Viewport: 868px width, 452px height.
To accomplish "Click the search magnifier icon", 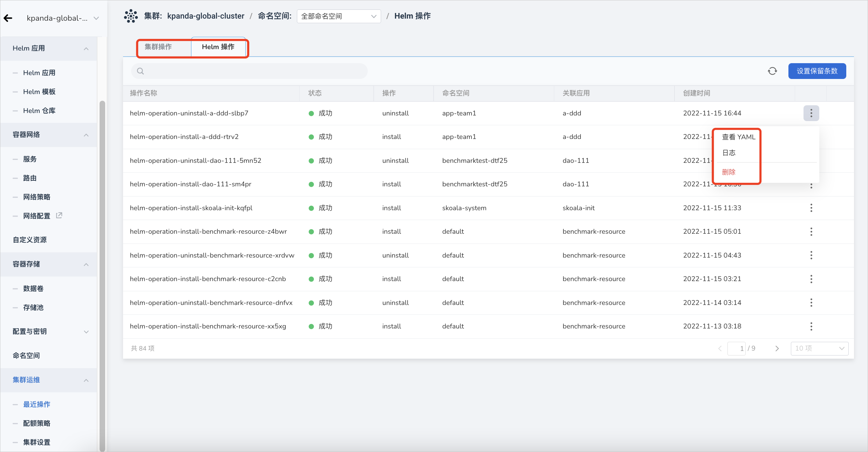I will point(140,71).
